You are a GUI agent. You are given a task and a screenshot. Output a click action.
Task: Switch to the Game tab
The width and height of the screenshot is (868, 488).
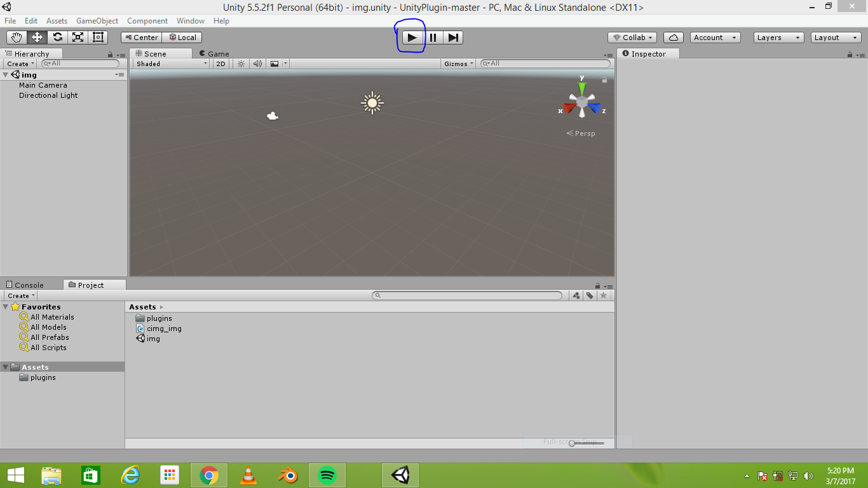point(214,54)
